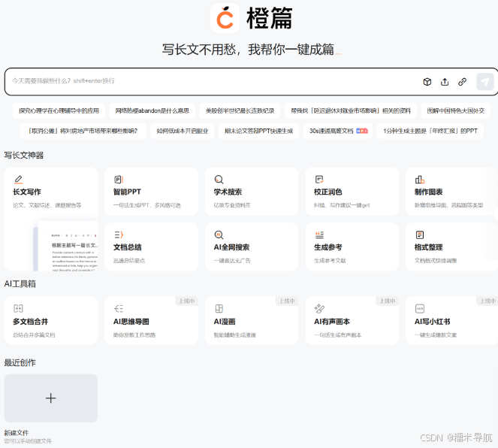This screenshot has width=498, height=448.
Task: Click the 长文写作 pencil icon
Action: point(19,180)
